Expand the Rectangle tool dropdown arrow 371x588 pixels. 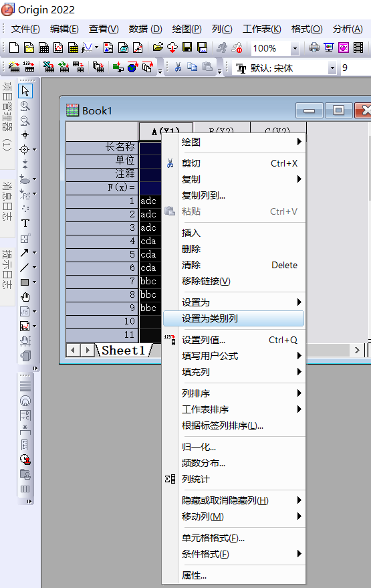pos(35,282)
